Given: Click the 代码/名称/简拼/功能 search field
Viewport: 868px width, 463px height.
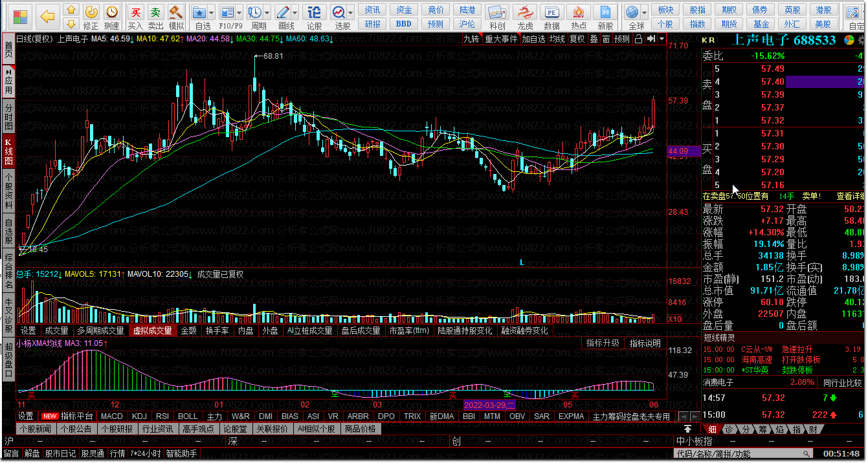Looking at the screenshot, I should pos(744,454).
